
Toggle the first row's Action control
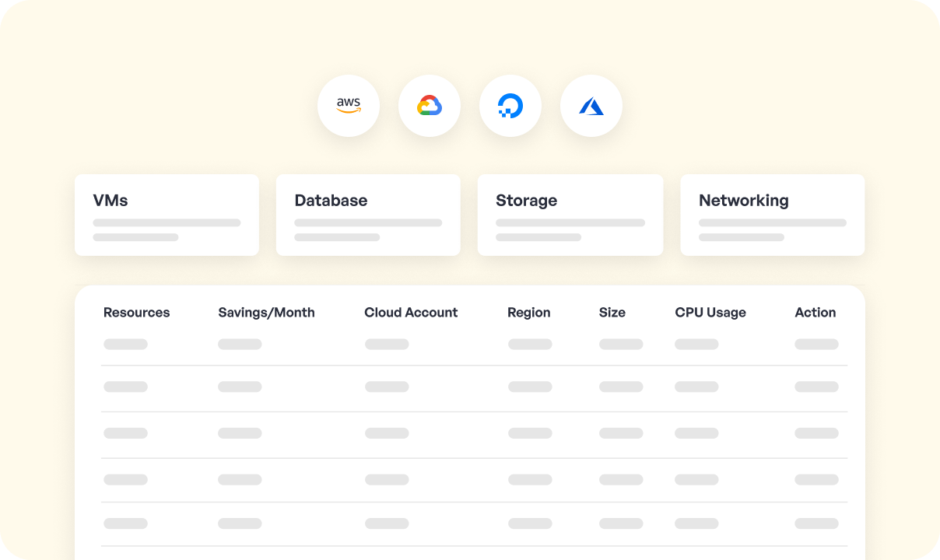pyautogui.click(x=816, y=344)
